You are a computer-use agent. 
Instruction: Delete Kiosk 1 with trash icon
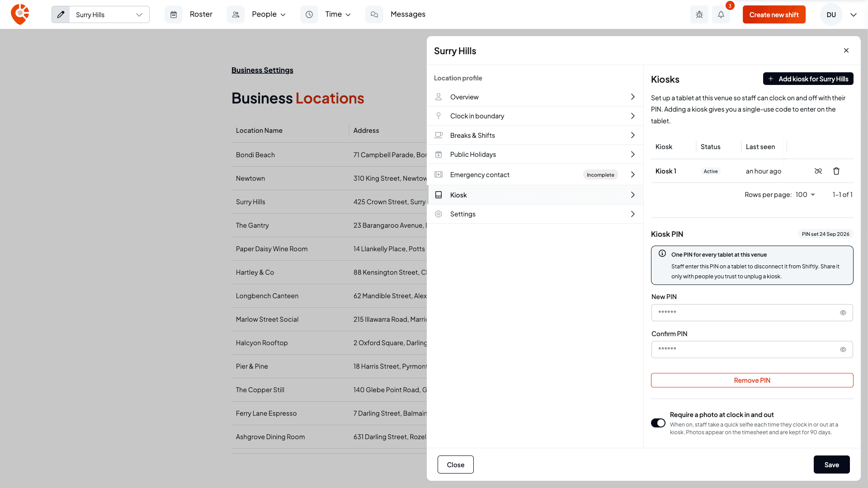(x=836, y=171)
